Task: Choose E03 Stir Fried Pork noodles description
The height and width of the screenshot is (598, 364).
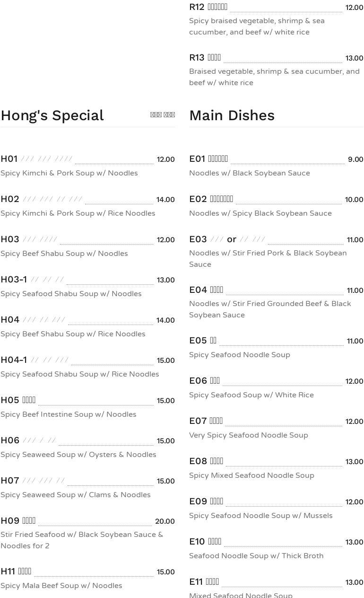Action: click(x=268, y=259)
